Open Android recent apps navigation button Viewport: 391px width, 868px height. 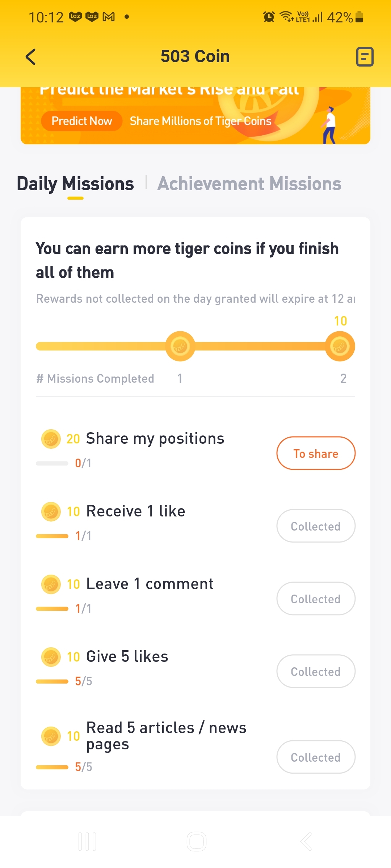click(87, 842)
